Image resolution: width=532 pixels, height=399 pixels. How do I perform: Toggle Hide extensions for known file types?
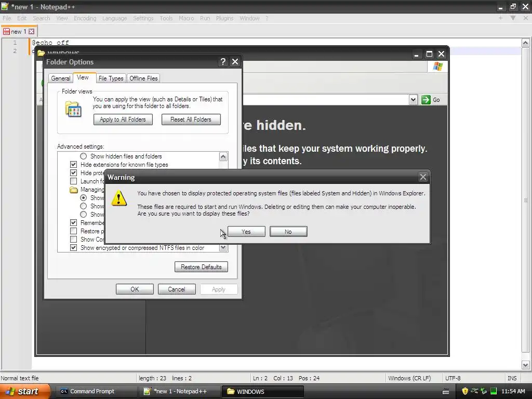(74, 165)
